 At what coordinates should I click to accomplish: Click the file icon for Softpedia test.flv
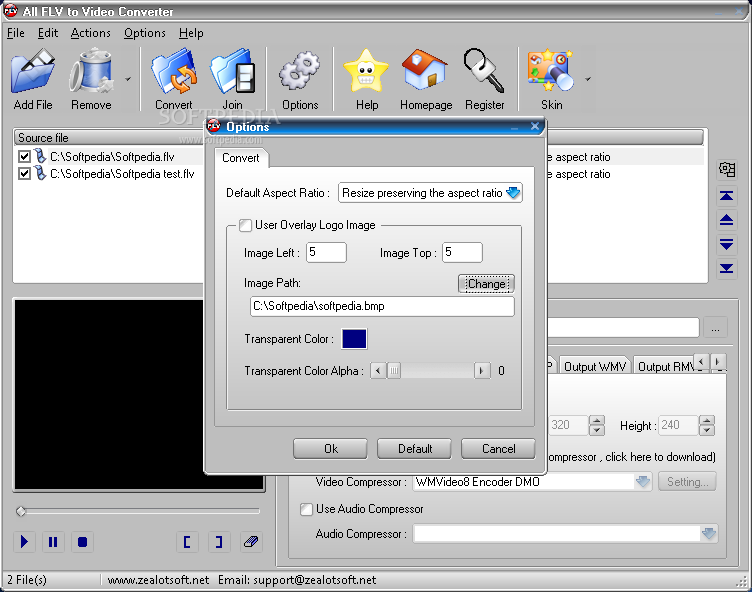40,173
